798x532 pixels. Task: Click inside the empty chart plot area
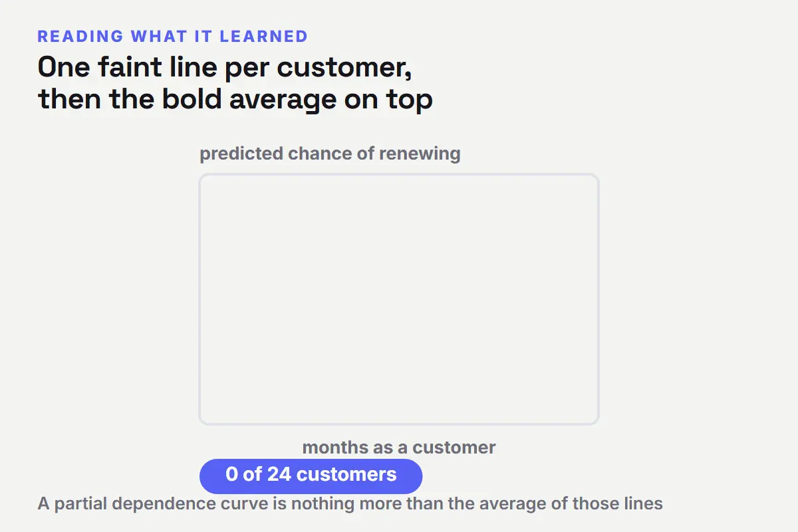399,299
